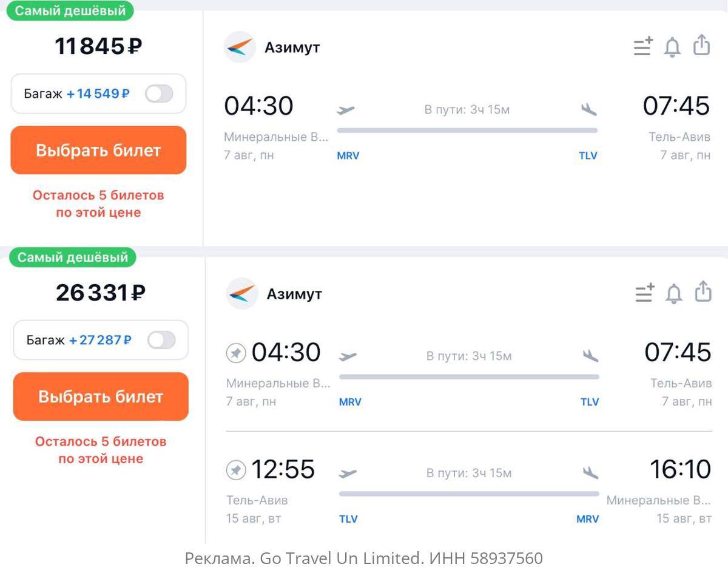The width and height of the screenshot is (728, 567).
Task: Share the one-way Azimut ticket
Action: (701, 45)
